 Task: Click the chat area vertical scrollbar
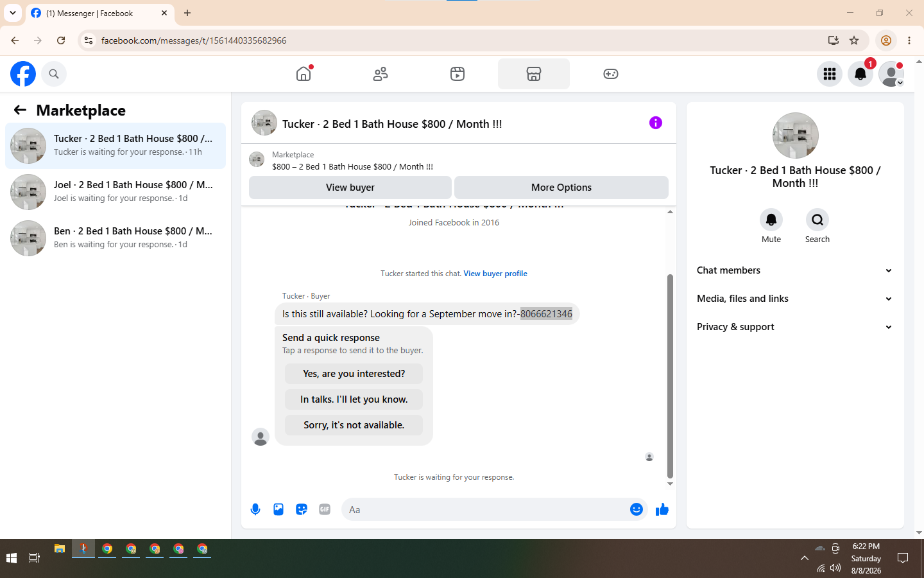coord(670,376)
